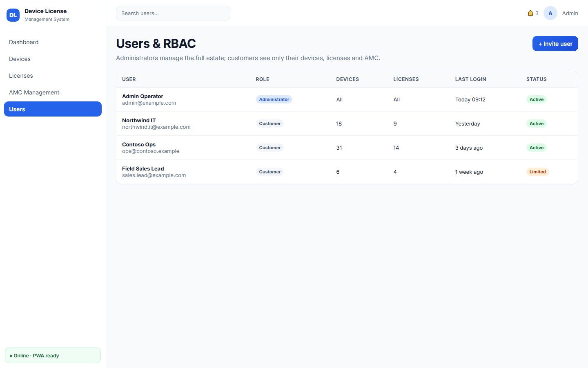Open Licenses in sidebar

[53, 76]
